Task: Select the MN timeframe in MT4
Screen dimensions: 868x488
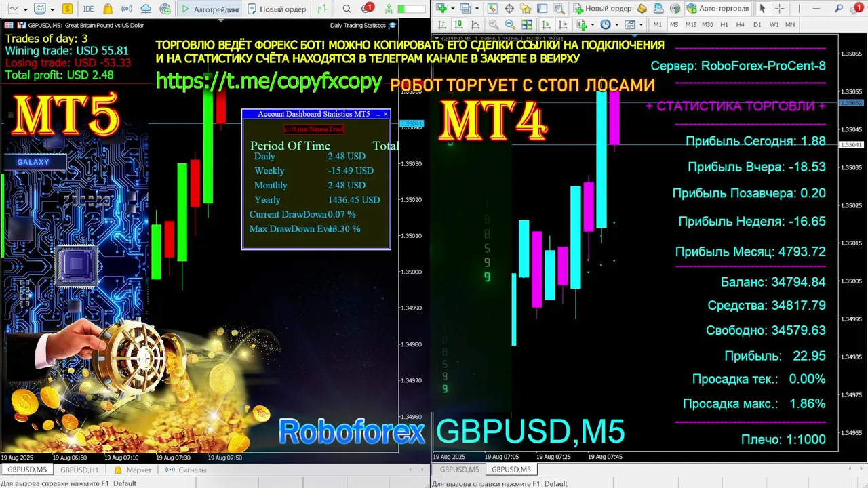Action: (790, 24)
